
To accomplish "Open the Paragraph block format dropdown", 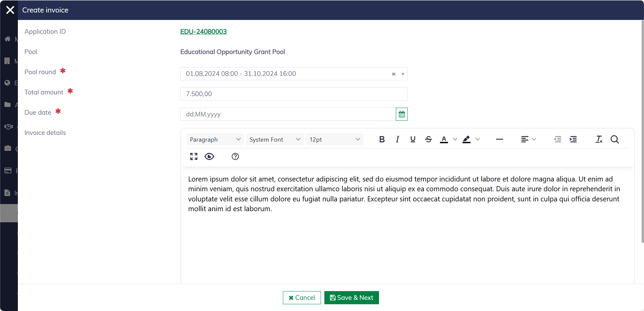I will click(x=215, y=139).
